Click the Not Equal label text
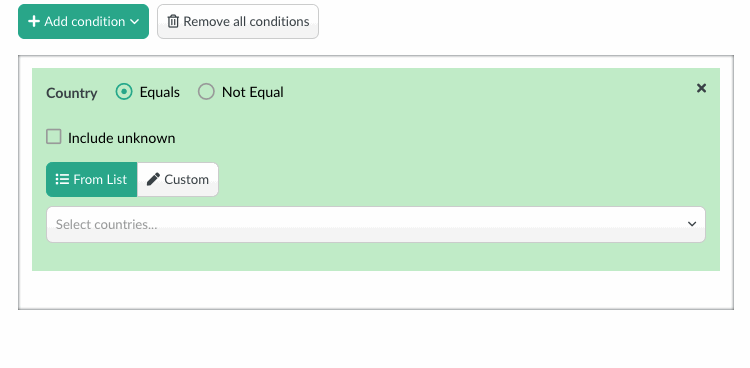The image size is (750, 368). (253, 92)
